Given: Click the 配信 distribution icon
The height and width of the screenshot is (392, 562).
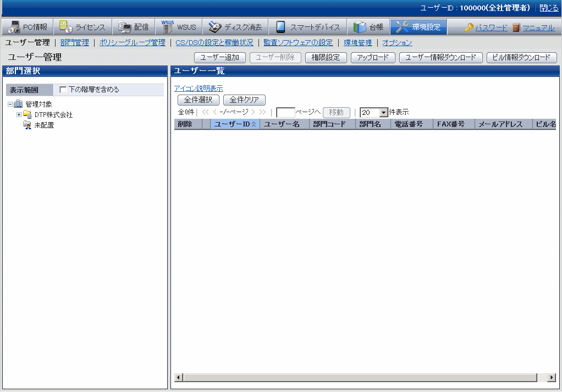Looking at the screenshot, I should (125, 27).
